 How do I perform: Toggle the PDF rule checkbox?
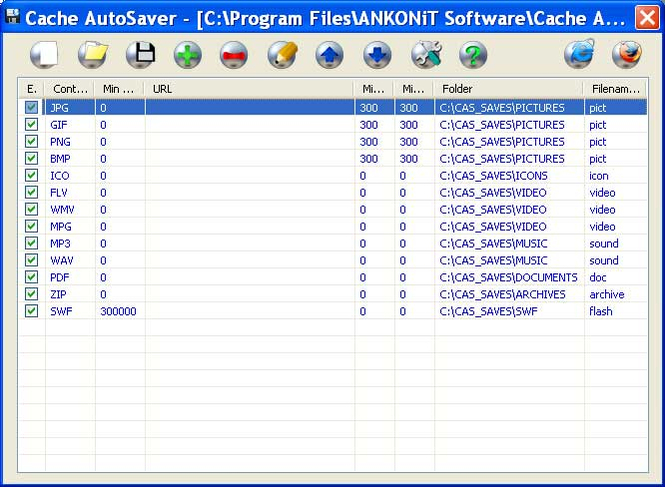(31, 277)
